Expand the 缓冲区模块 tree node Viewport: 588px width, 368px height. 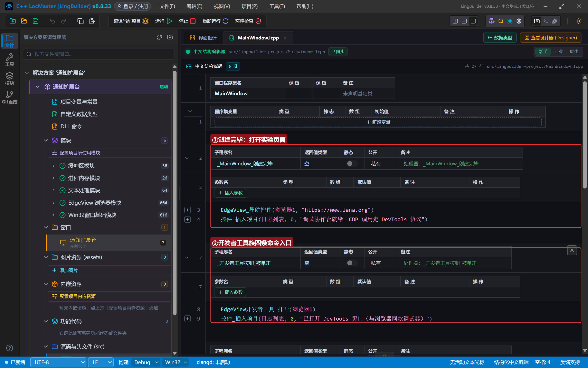[54, 166]
